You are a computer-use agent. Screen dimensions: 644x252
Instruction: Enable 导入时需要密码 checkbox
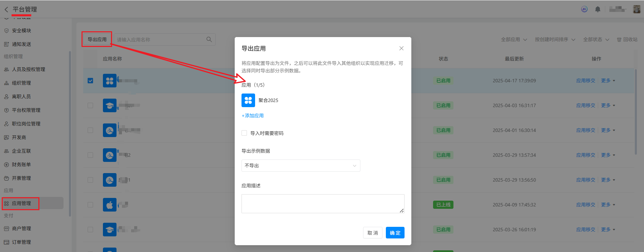(x=244, y=133)
